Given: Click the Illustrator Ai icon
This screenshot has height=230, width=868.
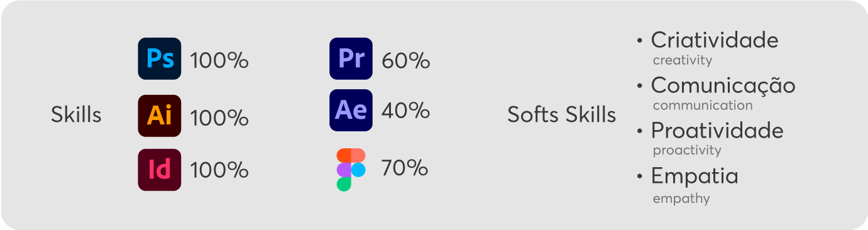Looking at the screenshot, I should point(160,116).
